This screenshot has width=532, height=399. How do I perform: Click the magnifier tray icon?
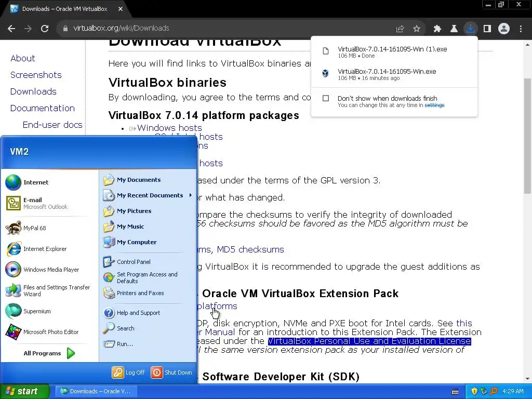click(x=494, y=391)
